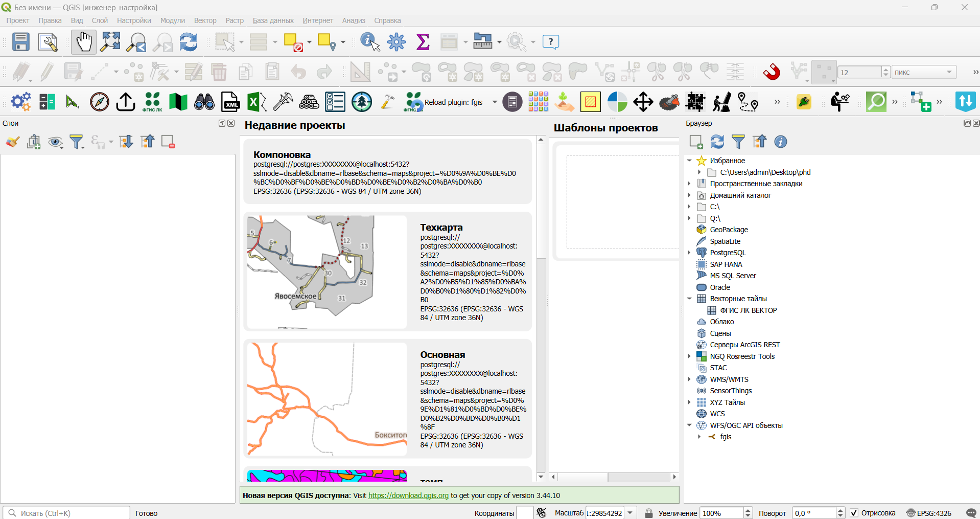Click the Zoom Full extent icon
The width and height of the screenshot is (980, 519).
110,42
